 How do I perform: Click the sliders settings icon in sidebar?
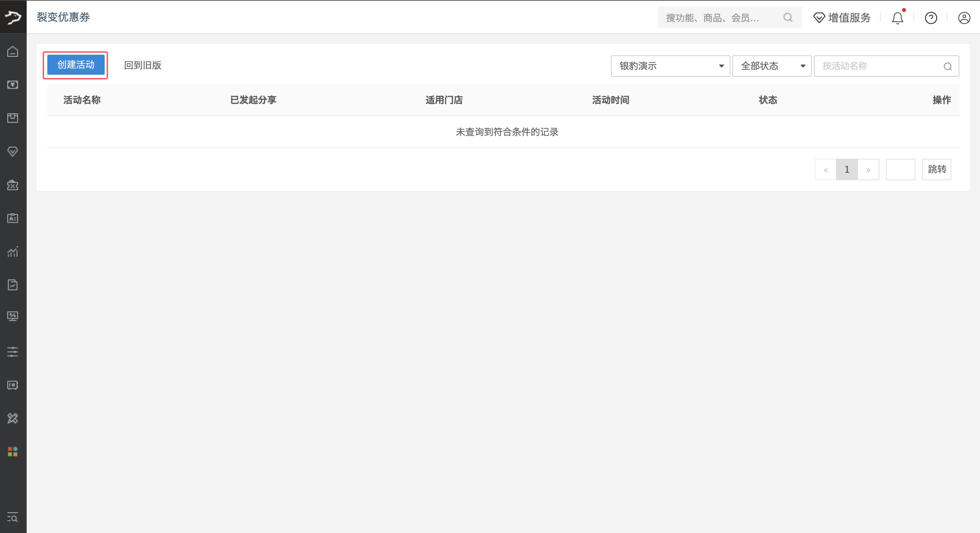[13, 352]
